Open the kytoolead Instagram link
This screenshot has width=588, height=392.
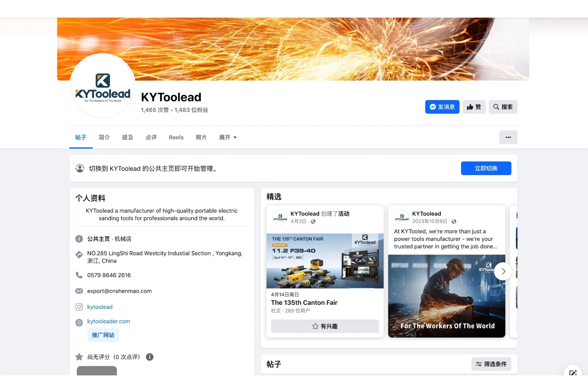coord(100,307)
